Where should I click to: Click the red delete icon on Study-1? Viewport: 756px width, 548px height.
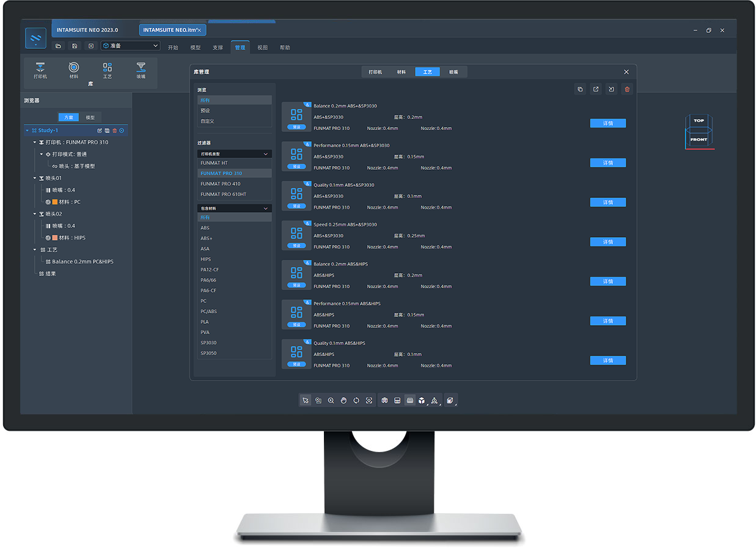click(114, 131)
